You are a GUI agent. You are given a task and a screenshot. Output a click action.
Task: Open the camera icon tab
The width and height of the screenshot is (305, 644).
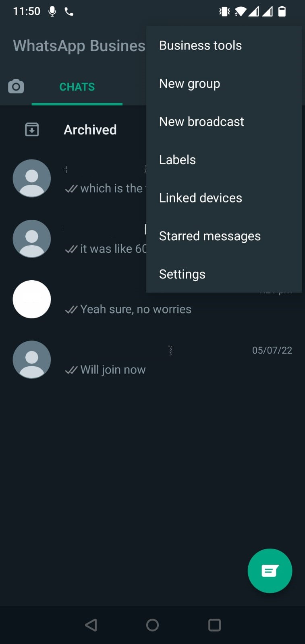[16, 87]
